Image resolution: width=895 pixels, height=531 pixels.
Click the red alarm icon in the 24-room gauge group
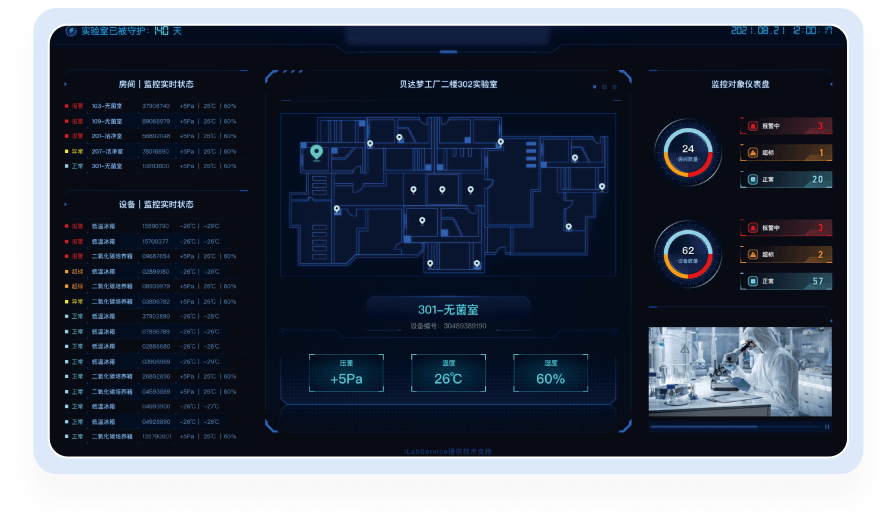click(x=753, y=126)
